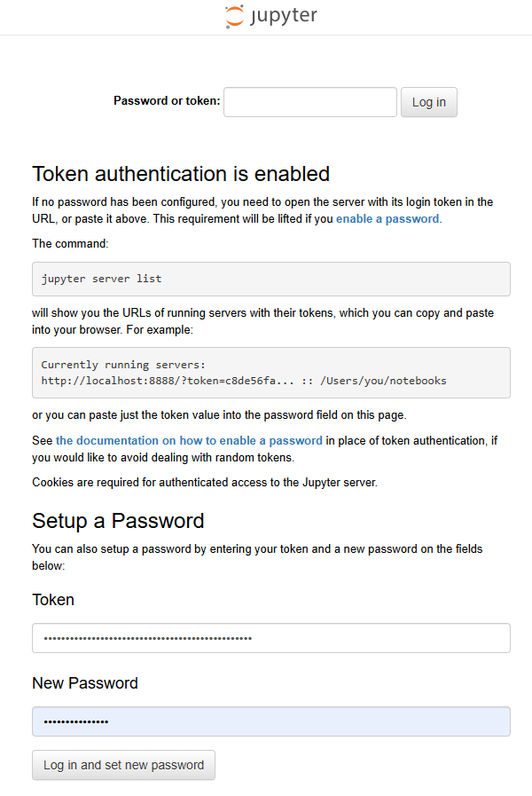Click the cookies requirement notice text
532x796 pixels.
[205, 482]
